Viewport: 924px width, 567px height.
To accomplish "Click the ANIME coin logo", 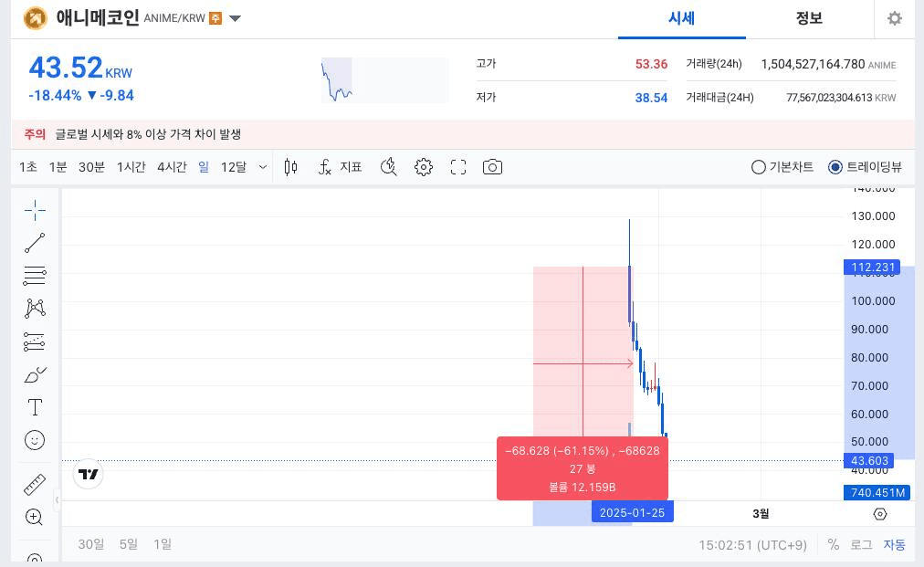I will [x=36, y=18].
